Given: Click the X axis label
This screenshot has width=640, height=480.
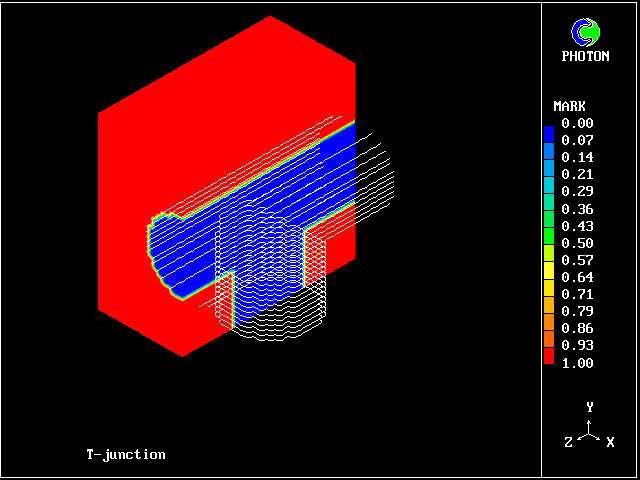Looking at the screenshot, I should pos(610,441).
